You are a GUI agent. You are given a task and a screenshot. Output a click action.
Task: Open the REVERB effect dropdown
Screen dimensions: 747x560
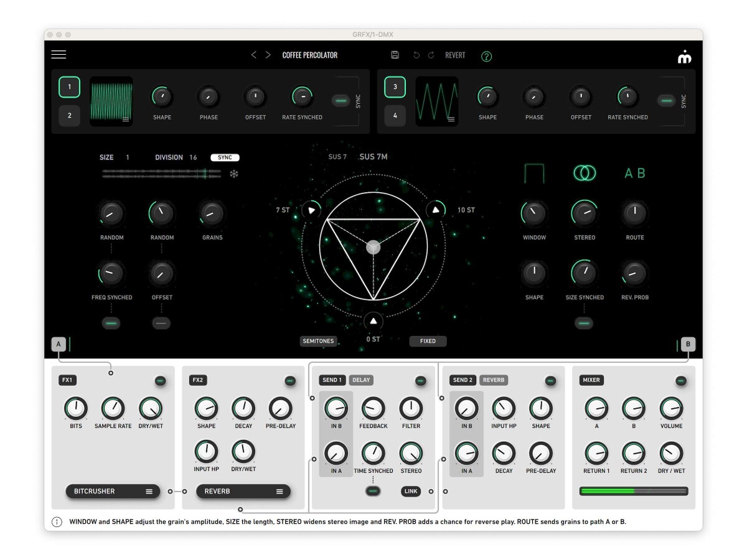[243, 491]
